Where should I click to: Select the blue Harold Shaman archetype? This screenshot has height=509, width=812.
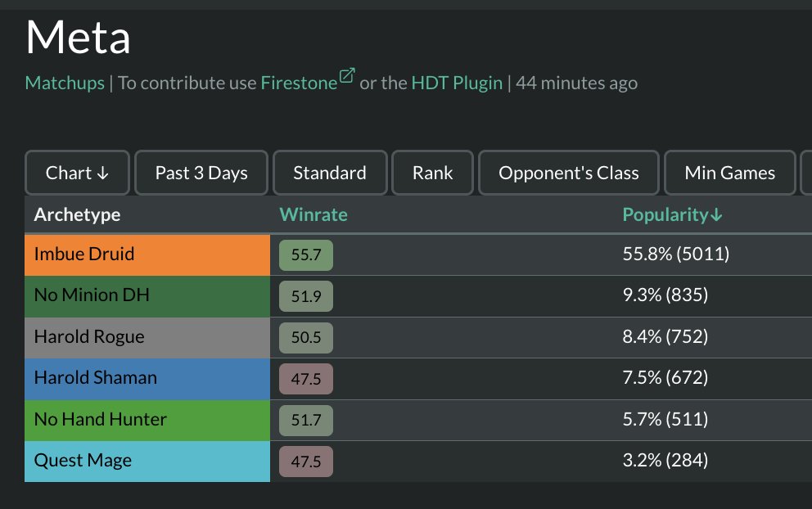[x=147, y=378]
